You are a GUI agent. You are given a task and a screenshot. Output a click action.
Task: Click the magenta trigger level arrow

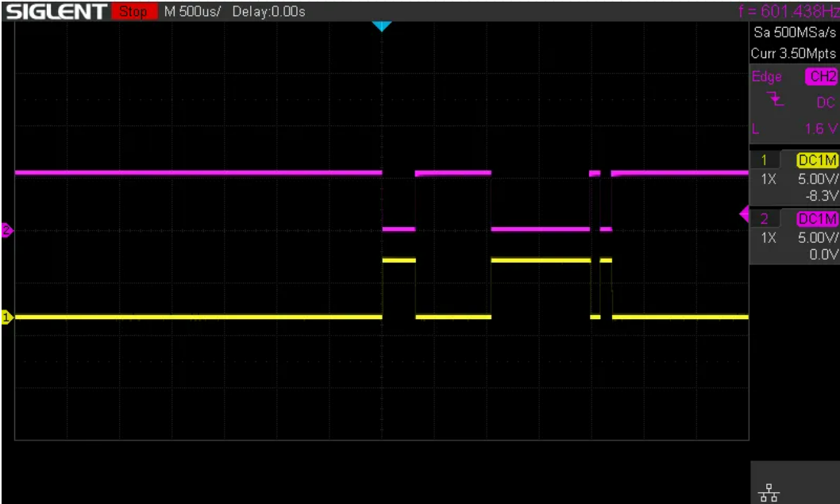(744, 214)
